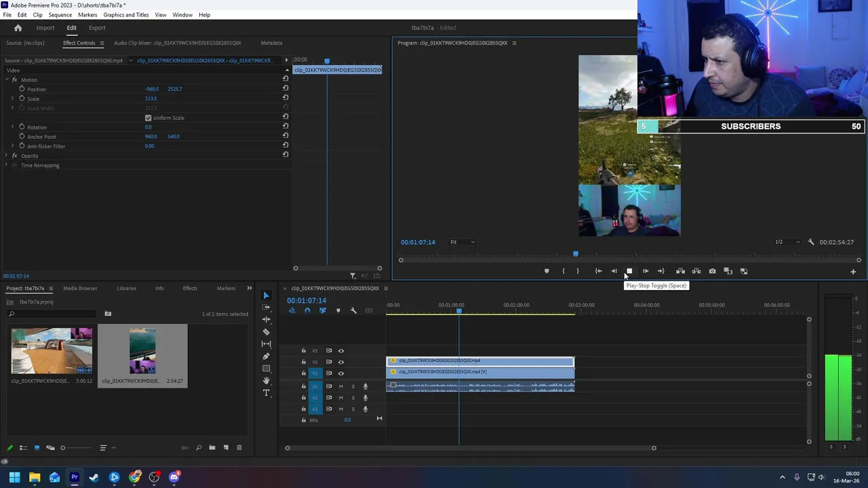Select the Rectangle tool
Viewport: 868px width, 488px height.
266,368
